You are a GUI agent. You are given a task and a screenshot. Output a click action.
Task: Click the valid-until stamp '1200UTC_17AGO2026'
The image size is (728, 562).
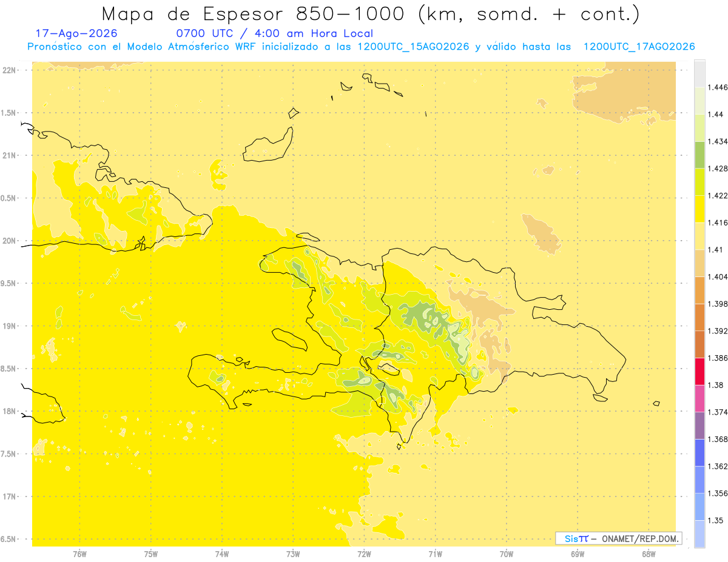click(x=639, y=47)
